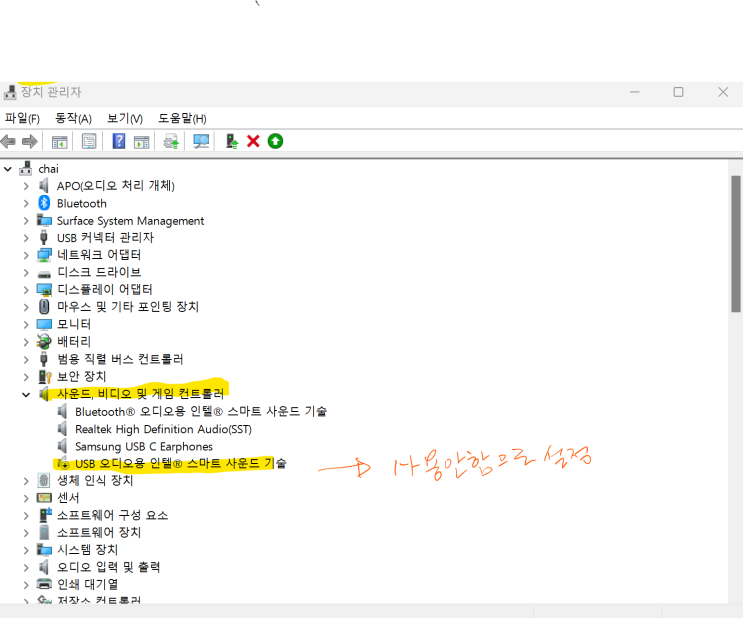
Task: Click the speaker icon next to APO(오디오 처리 개체)
Action: click(44, 185)
